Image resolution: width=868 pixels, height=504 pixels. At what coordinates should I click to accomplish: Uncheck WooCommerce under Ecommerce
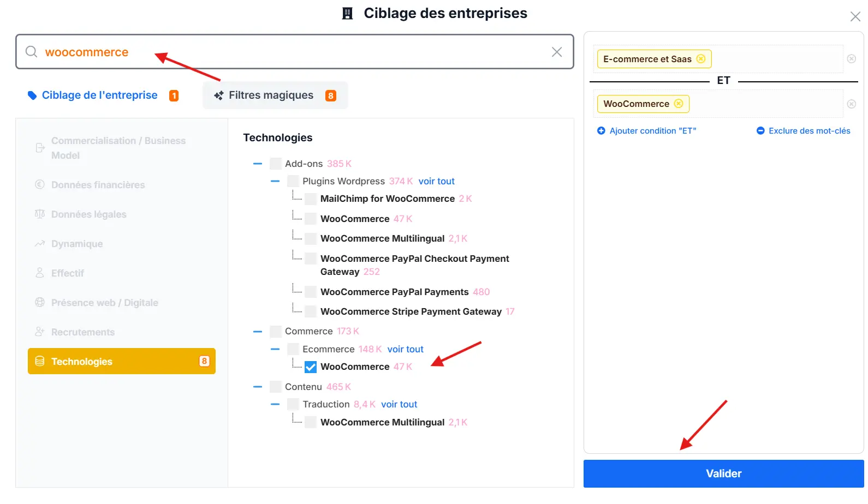[311, 367]
